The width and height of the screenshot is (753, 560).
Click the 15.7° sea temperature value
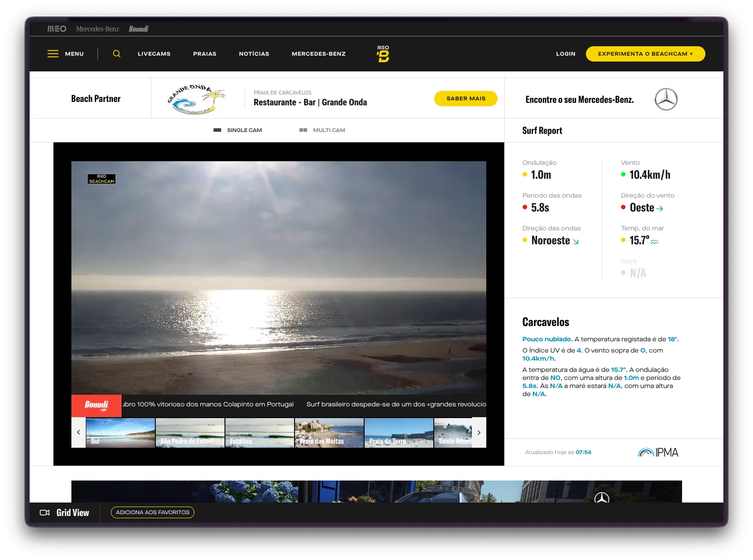pos(639,240)
